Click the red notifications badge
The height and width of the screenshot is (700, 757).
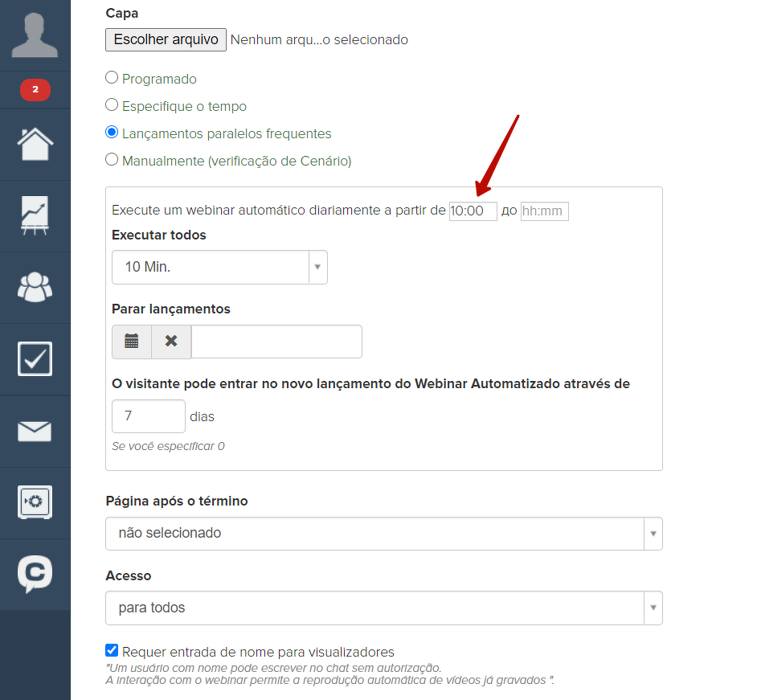point(35,89)
